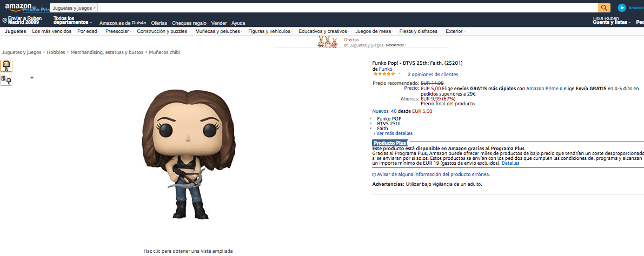Screen dimensions: 644x256
Task: Expand Educativos y creativos submenu
Action: [x=324, y=31]
